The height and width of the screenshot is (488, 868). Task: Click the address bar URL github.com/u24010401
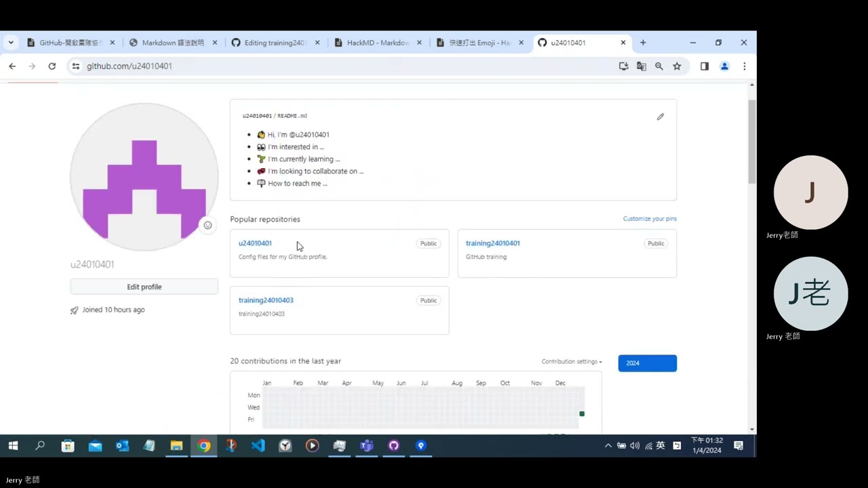tap(129, 66)
